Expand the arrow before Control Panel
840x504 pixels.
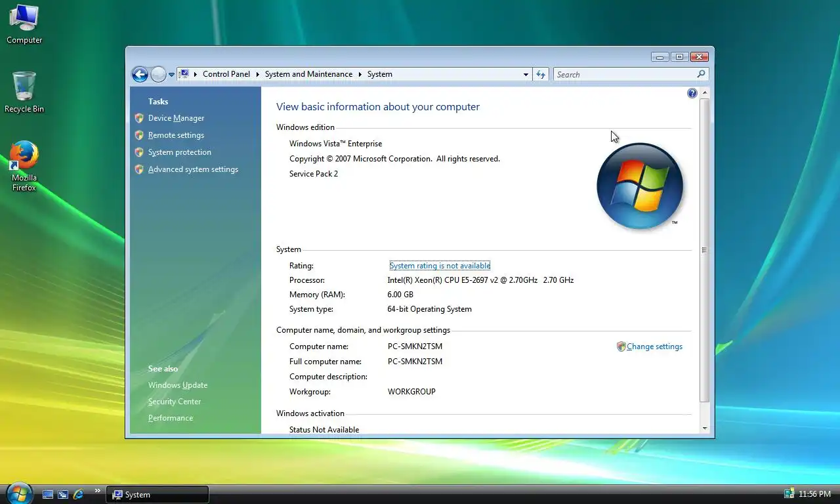[196, 74]
